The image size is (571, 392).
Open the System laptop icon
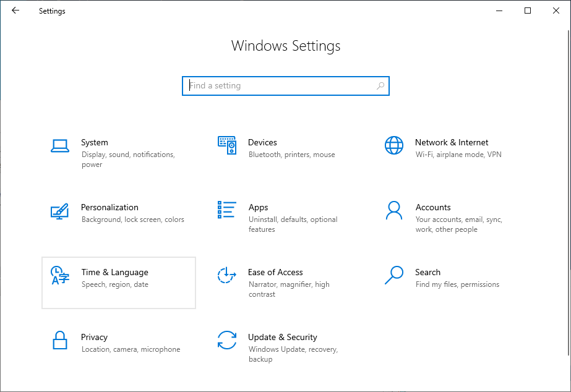(60, 145)
